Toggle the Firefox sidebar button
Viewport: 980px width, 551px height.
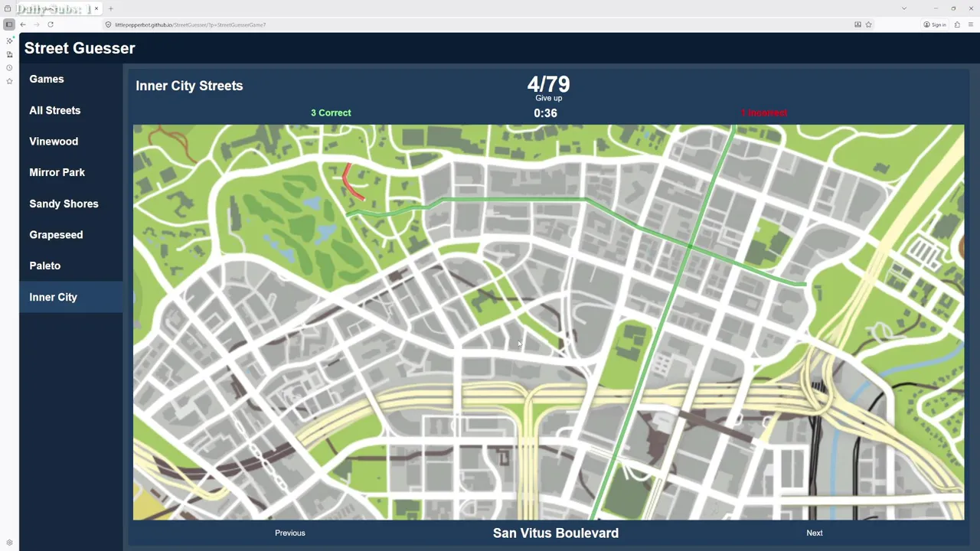[9, 24]
